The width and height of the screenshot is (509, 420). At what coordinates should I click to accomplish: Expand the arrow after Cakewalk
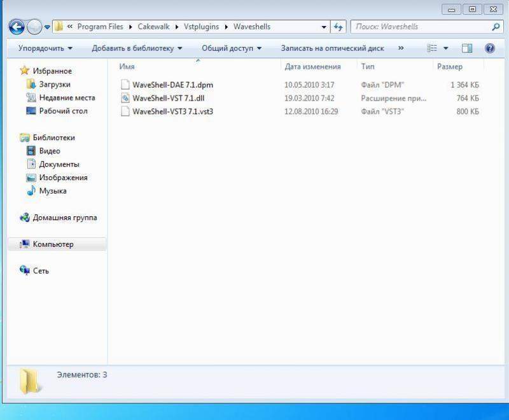pyautogui.click(x=177, y=27)
